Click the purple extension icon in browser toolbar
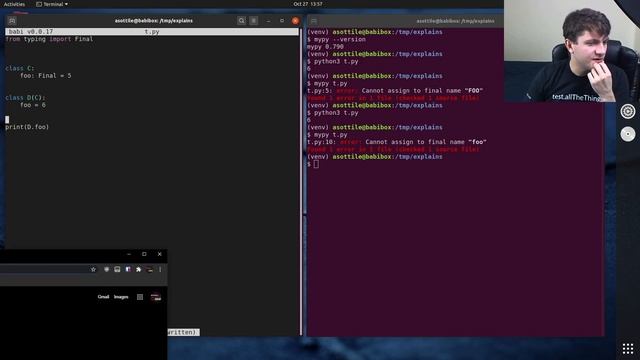640x360 pixels. 128,269
